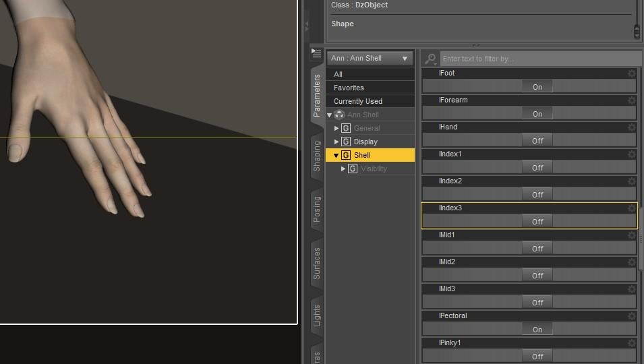
Task: Click the lPectoral parameter label
Action: pos(452,316)
